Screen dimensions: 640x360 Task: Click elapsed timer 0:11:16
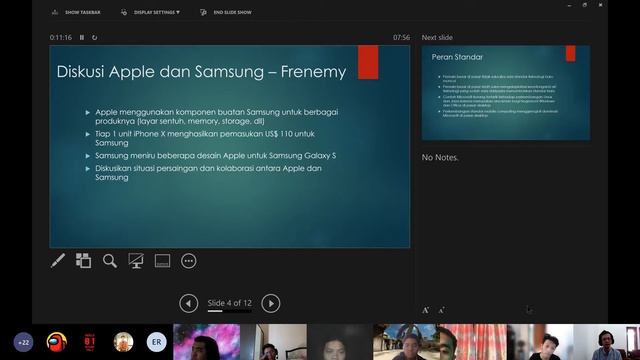point(61,37)
